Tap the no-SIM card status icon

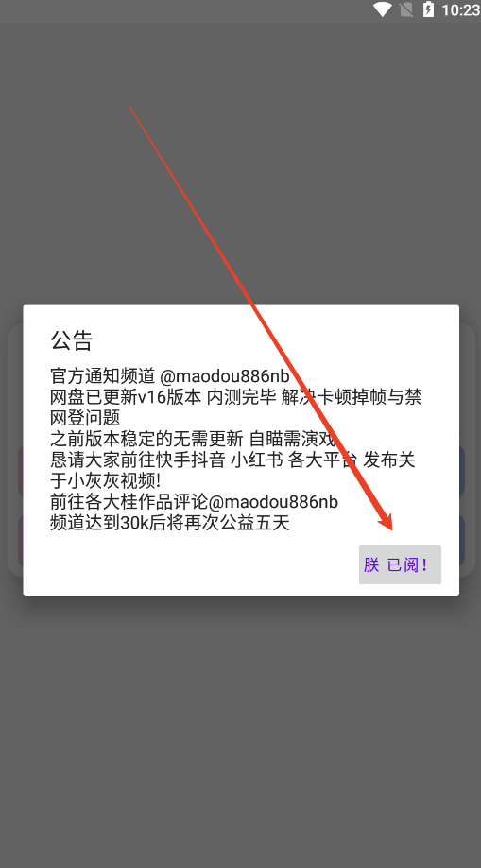pyautogui.click(x=406, y=9)
